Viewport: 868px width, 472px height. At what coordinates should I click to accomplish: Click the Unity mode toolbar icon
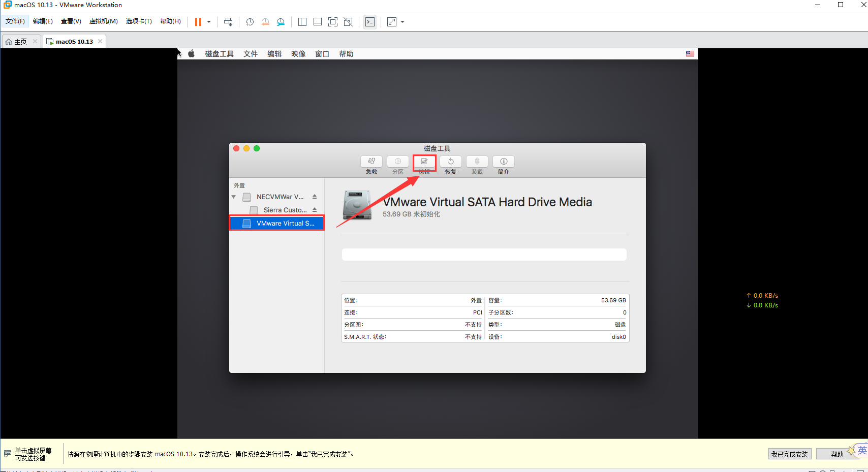click(x=348, y=22)
